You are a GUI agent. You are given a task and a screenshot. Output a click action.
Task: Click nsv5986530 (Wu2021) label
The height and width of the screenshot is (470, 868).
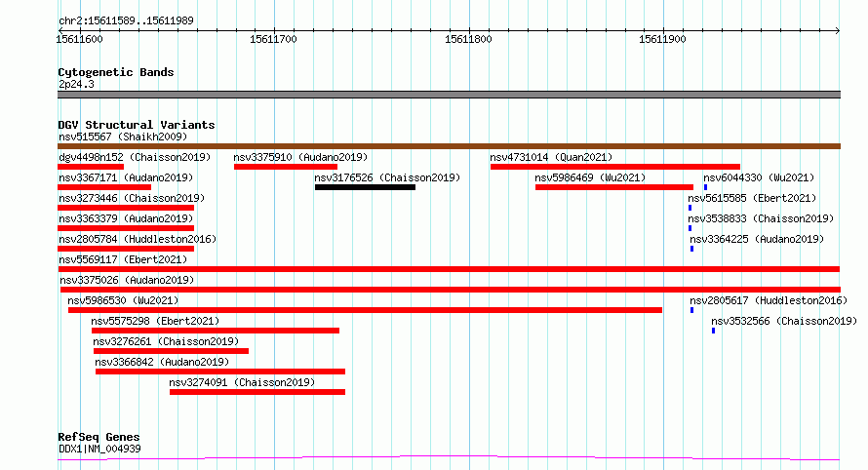point(123,300)
